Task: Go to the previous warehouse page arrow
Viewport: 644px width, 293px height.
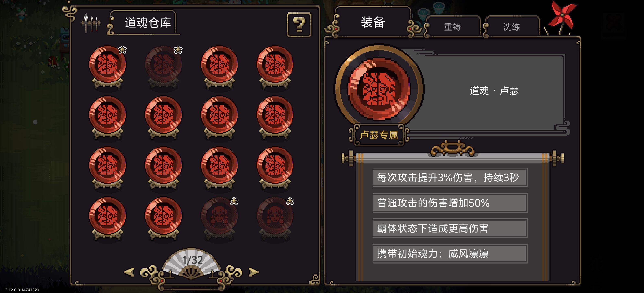Action: [129, 272]
